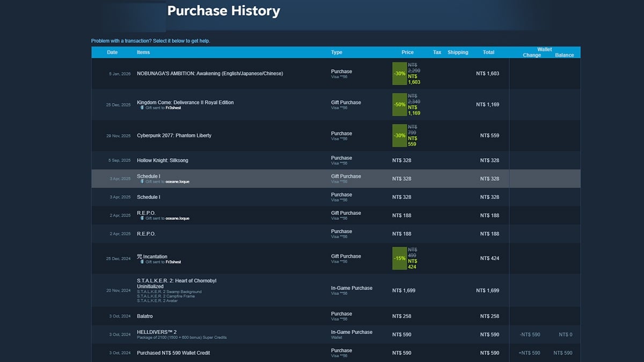Open the Cyberpunk 2077: Phantom Liberty transaction

(x=174, y=136)
